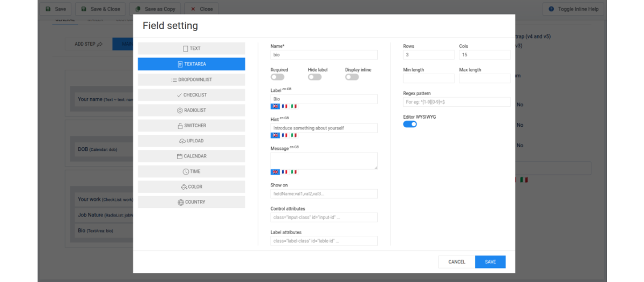
Task: Click the UK flag under Label field
Action: tap(275, 106)
